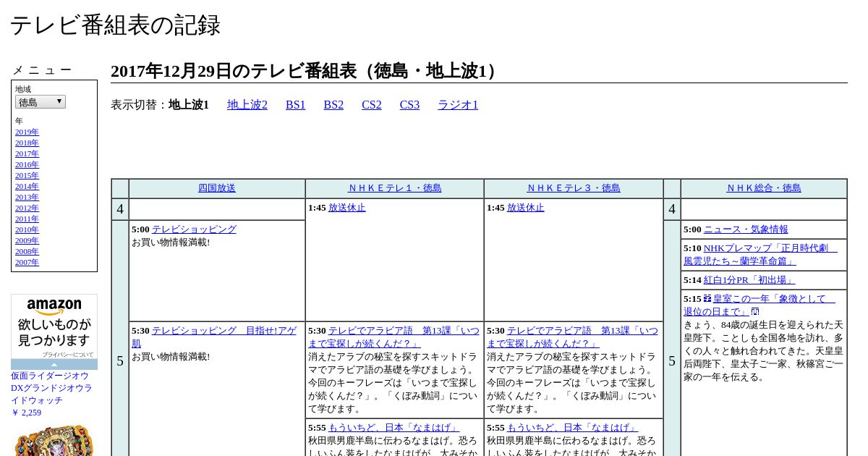Open the 2014年 archive link
The height and width of the screenshot is (456, 868).
pyautogui.click(x=27, y=186)
